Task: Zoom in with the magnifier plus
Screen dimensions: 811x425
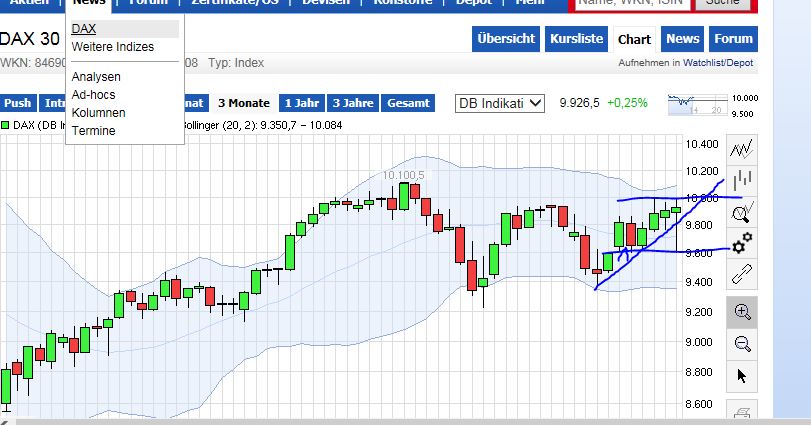Action: click(x=742, y=311)
